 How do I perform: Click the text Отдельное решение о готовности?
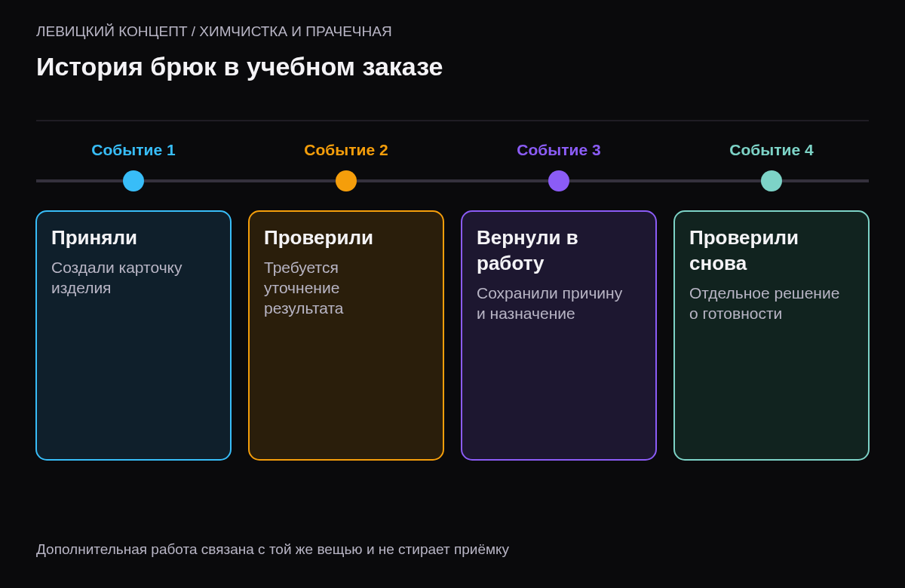point(764,303)
